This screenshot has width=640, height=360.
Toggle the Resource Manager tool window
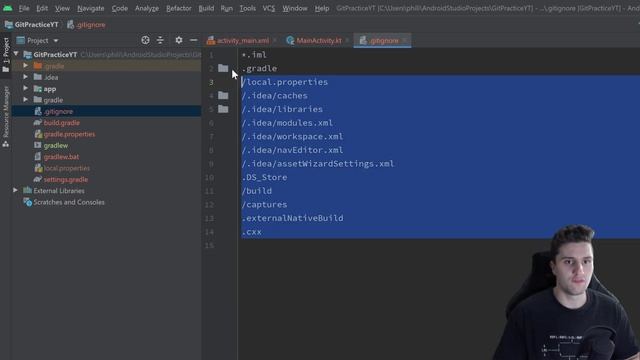pos(6,116)
